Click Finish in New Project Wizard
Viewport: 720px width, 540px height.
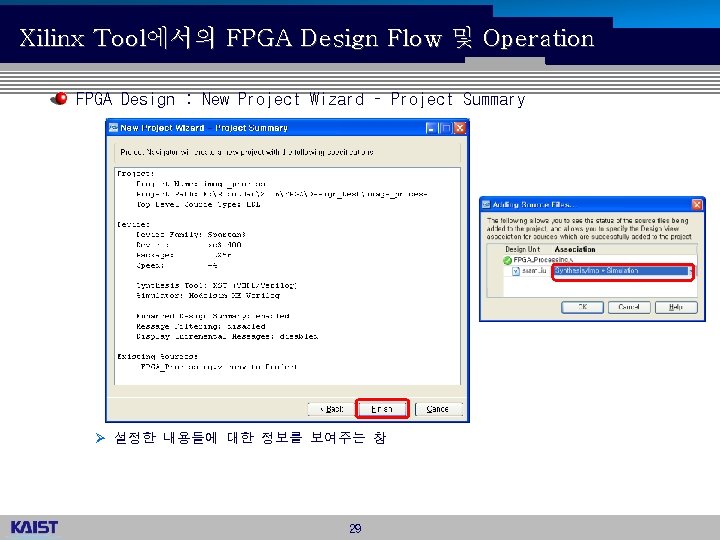coord(382,409)
